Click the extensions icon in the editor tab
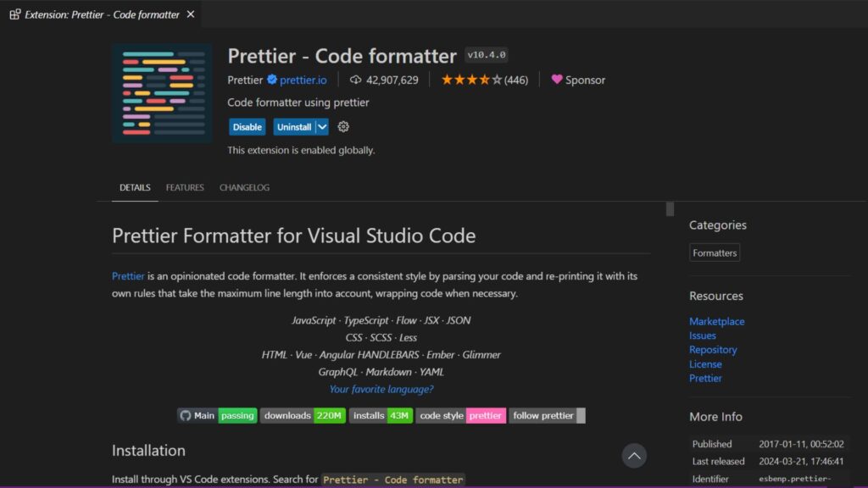Viewport: 868px width, 488px height. (15, 14)
